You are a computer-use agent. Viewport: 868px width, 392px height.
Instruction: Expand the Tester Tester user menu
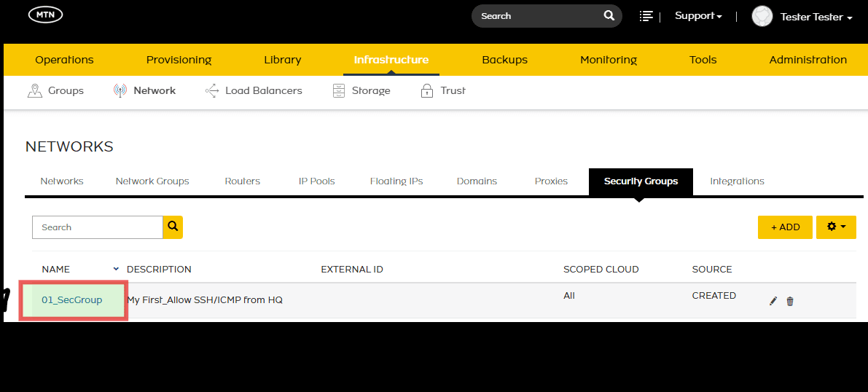[816, 17]
